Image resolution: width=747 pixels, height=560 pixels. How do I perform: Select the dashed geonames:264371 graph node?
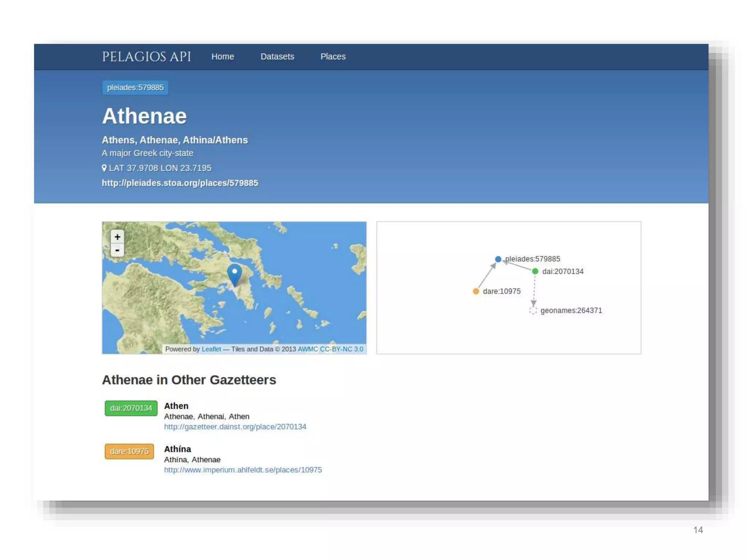533,311
